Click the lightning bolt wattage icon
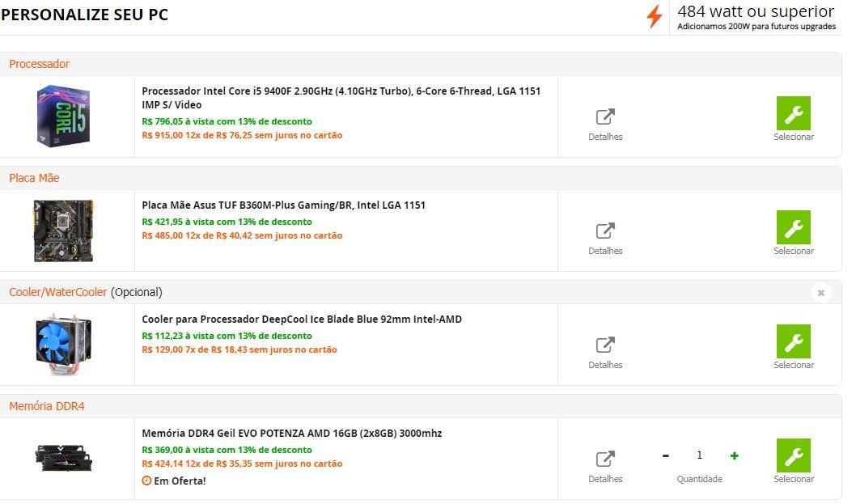 coord(654,16)
